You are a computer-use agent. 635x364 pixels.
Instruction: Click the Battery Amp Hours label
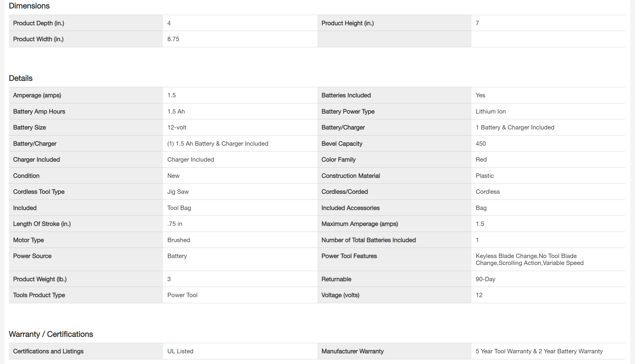point(39,111)
